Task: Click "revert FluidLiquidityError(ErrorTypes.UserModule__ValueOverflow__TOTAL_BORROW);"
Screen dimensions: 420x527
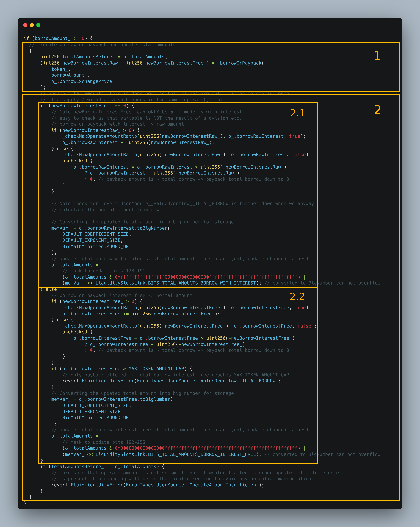Action: [172, 381]
